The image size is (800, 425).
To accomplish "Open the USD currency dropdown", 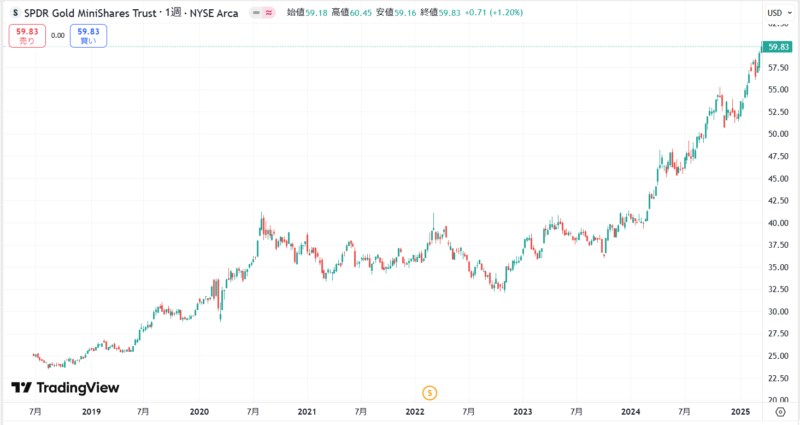I will (779, 13).
